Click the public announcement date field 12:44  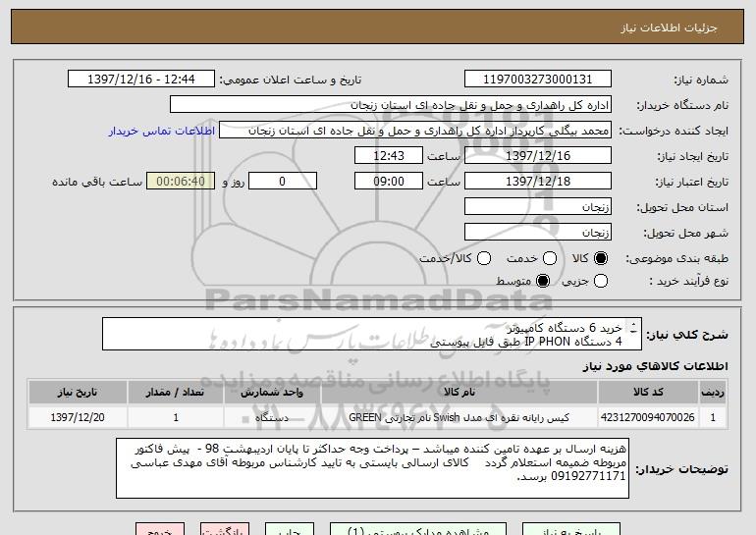[141, 80]
